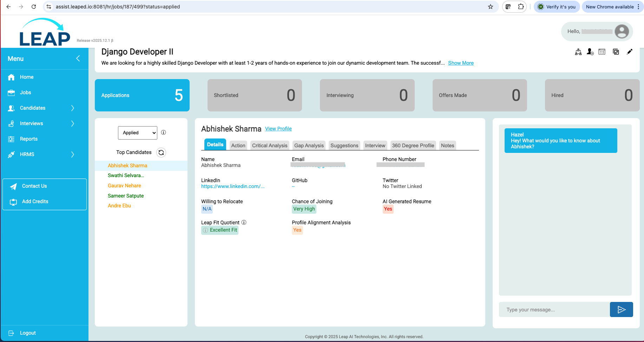Image resolution: width=644 pixels, height=342 pixels.
Task: Expand the Candidates menu chevron
Action: (73, 108)
